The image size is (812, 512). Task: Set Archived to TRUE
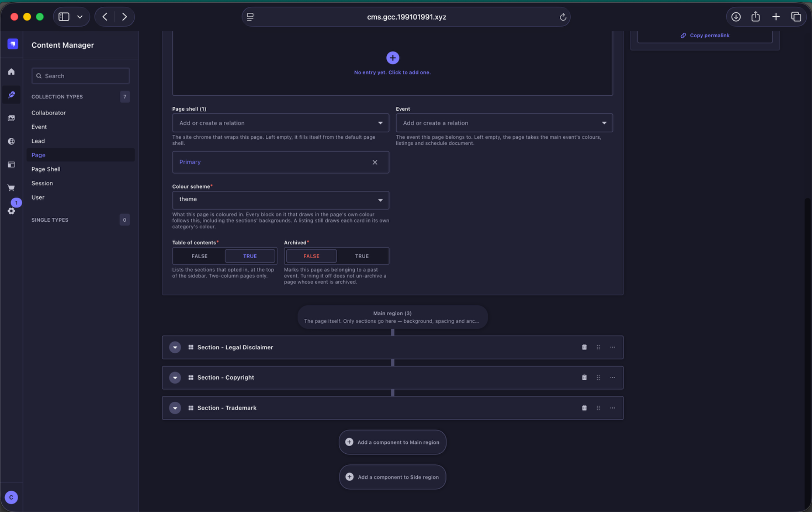(362, 256)
